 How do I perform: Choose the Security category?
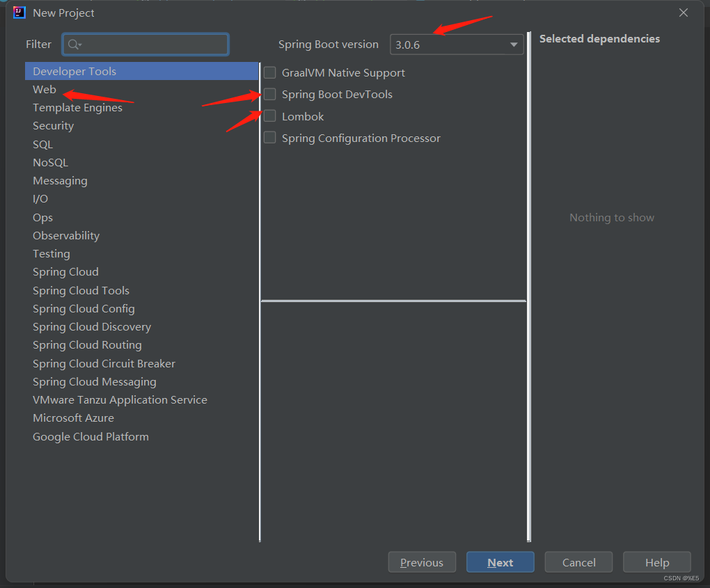142,126
